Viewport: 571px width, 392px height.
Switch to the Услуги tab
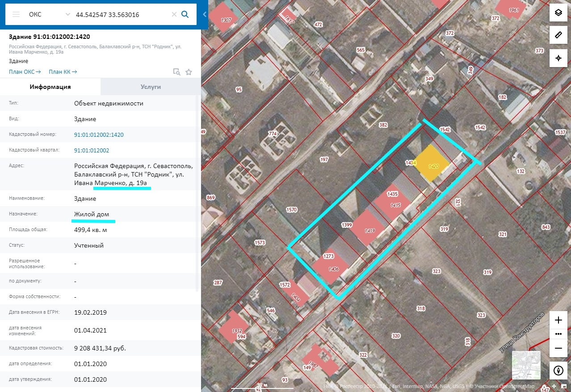(151, 87)
